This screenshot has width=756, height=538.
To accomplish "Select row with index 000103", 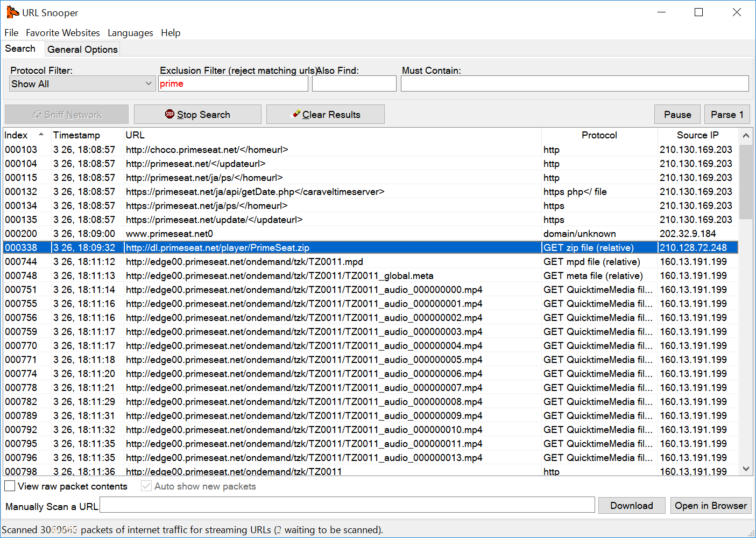I will click(371, 150).
